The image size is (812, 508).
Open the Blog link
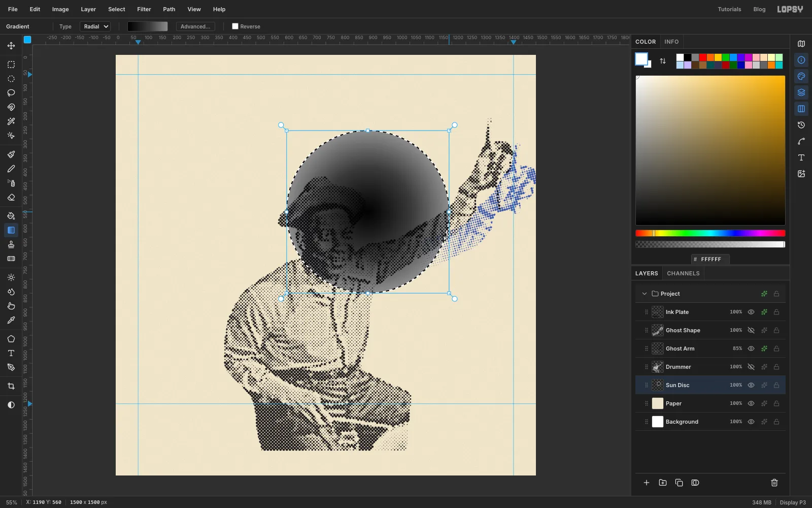click(759, 9)
